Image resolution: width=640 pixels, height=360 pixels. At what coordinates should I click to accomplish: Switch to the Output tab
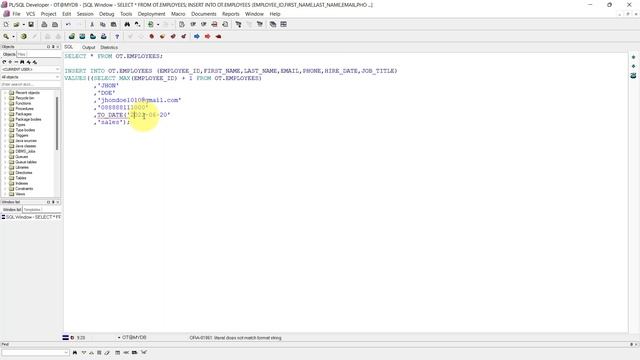(x=88, y=47)
